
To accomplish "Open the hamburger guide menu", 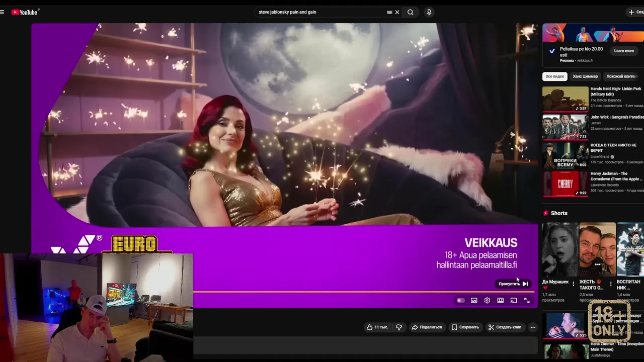I will (2, 12).
